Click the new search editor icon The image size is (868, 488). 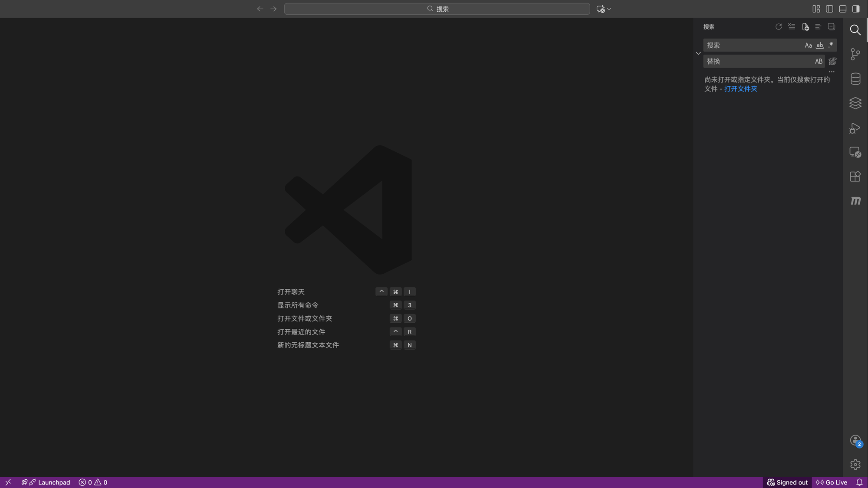[805, 27]
